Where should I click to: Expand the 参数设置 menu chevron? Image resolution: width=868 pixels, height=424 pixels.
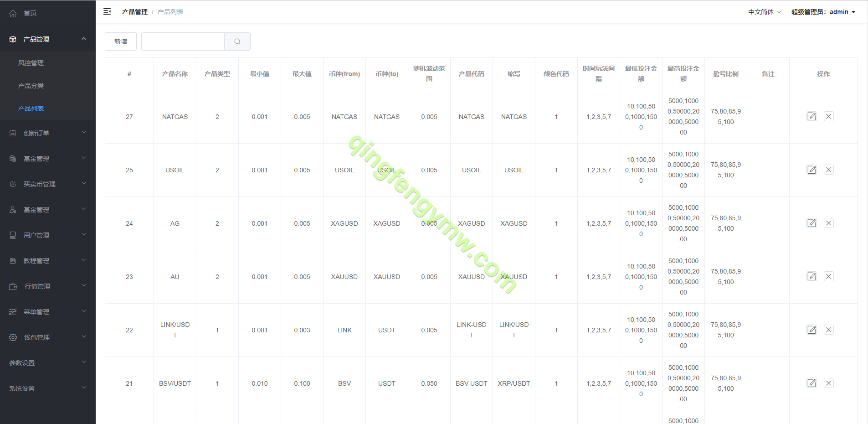84,362
